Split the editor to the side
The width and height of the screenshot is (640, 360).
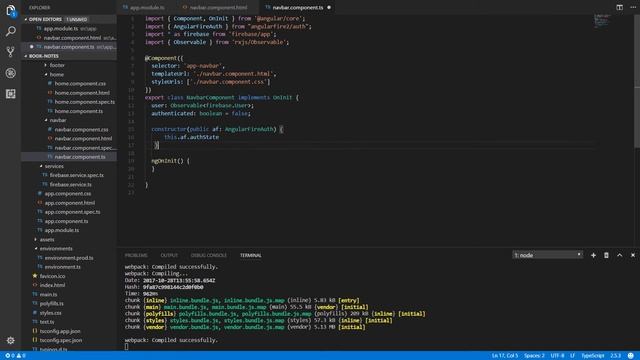(619, 7)
